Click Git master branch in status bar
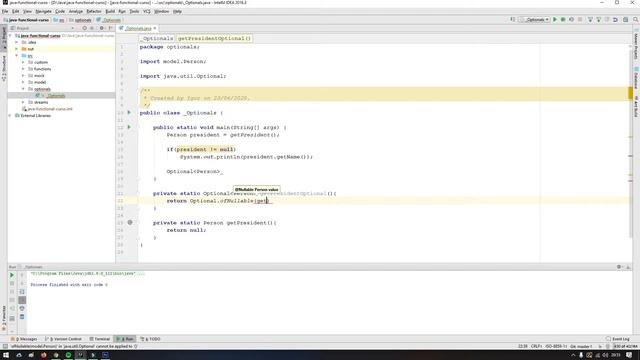 tap(581, 346)
